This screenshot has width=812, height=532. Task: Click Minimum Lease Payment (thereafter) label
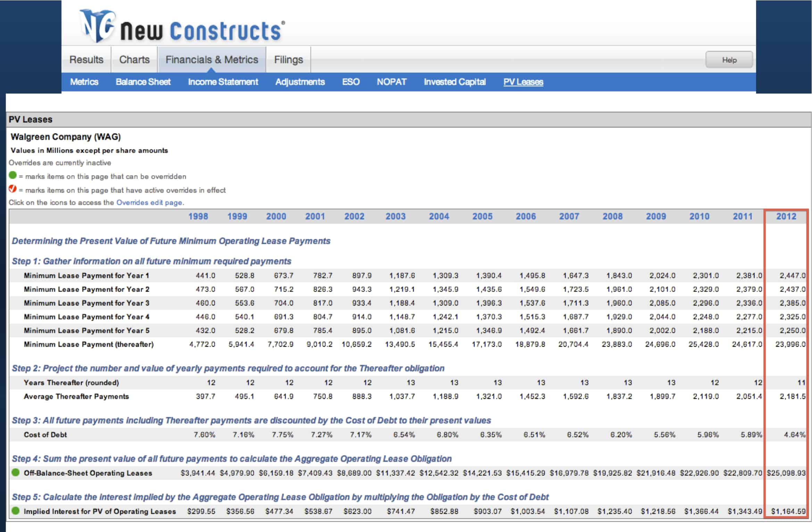tap(89, 344)
